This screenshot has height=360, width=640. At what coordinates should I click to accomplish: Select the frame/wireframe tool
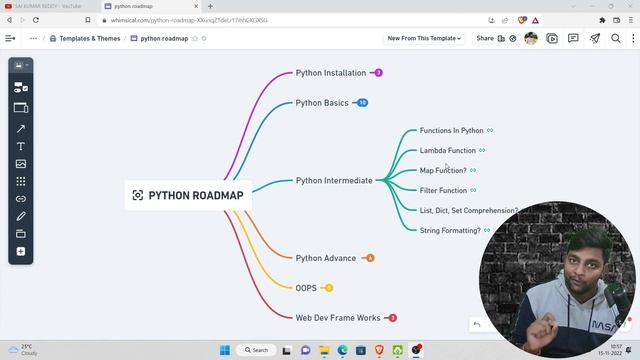pyautogui.click(x=21, y=108)
